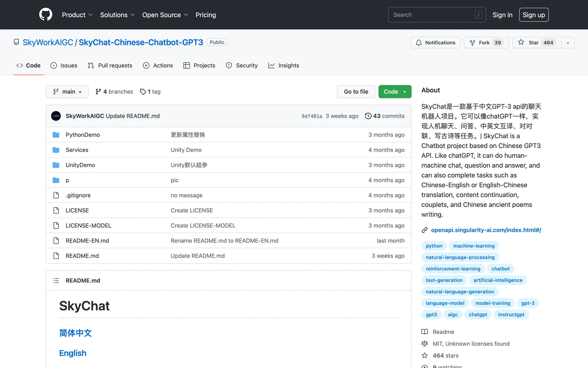Click the PythonDemo folder icon
588x368 pixels.
click(56, 135)
